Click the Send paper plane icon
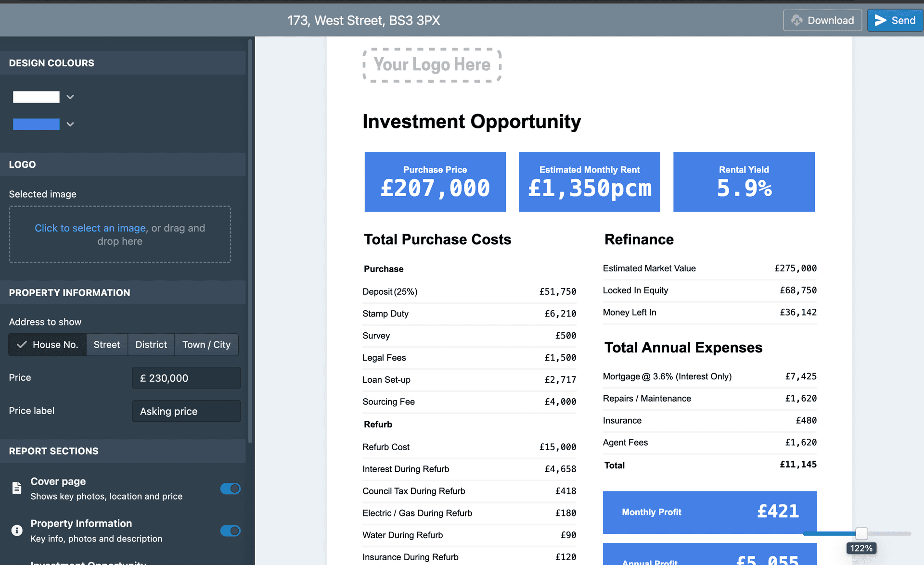The image size is (924, 565). (880, 20)
